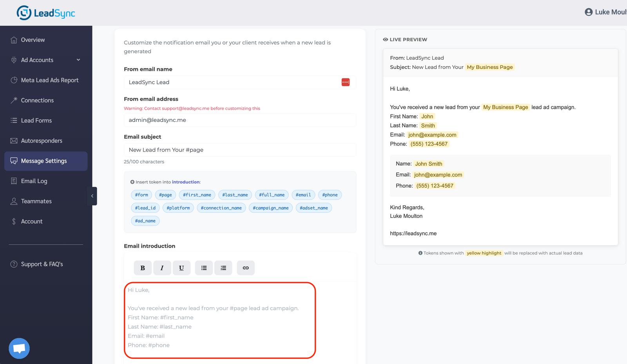Select the Lead Forms list icon

pyautogui.click(x=13, y=120)
